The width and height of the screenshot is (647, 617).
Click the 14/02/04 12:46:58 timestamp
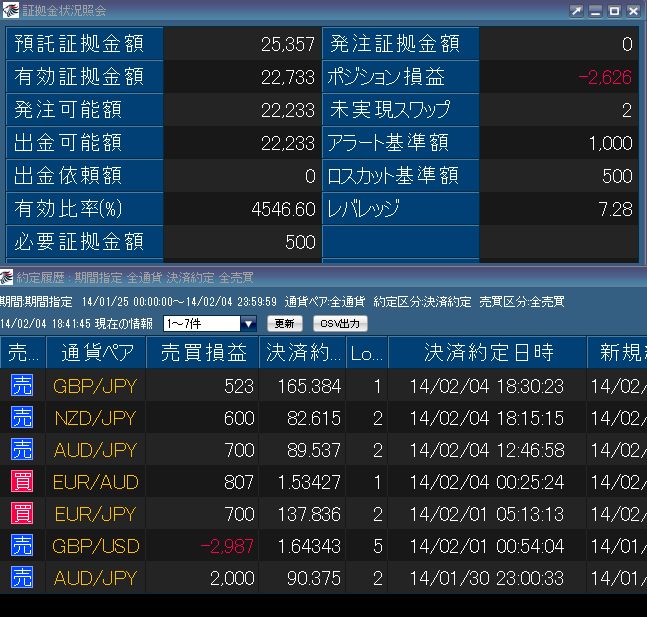tap(486, 450)
